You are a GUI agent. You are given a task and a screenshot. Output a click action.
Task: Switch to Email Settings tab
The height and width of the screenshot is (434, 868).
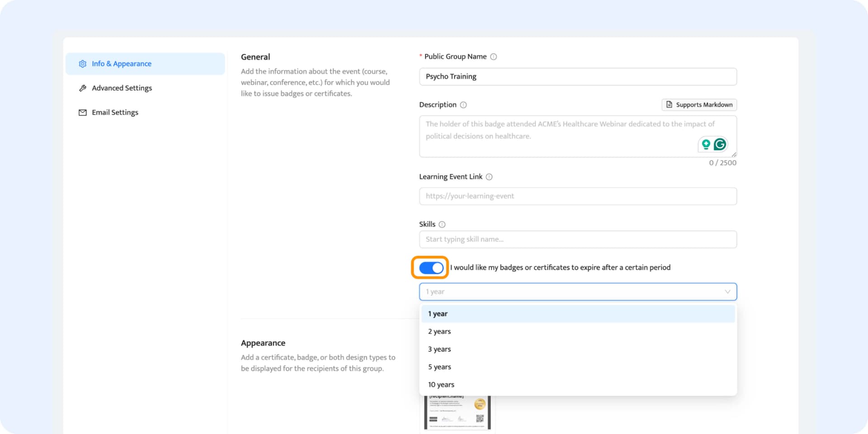click(115, 113)
